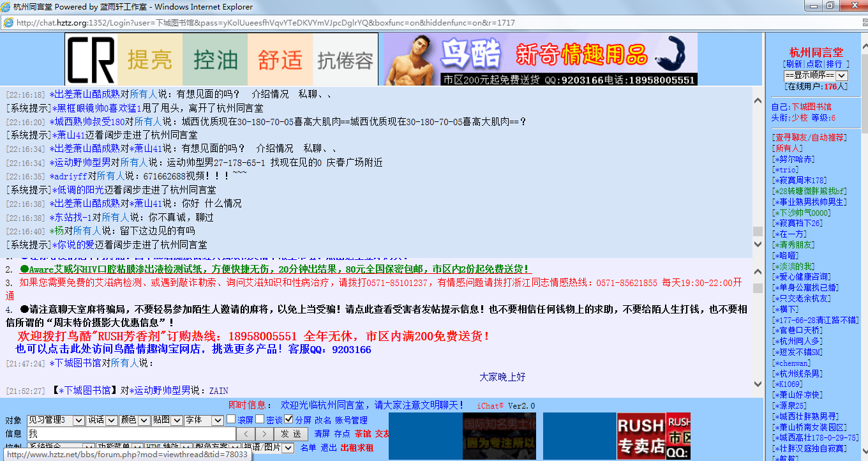The width and height of the screenshot is (868, 461).
Task: Select user 努尔哈赤 in user list
Action: [x=792, y=159]
